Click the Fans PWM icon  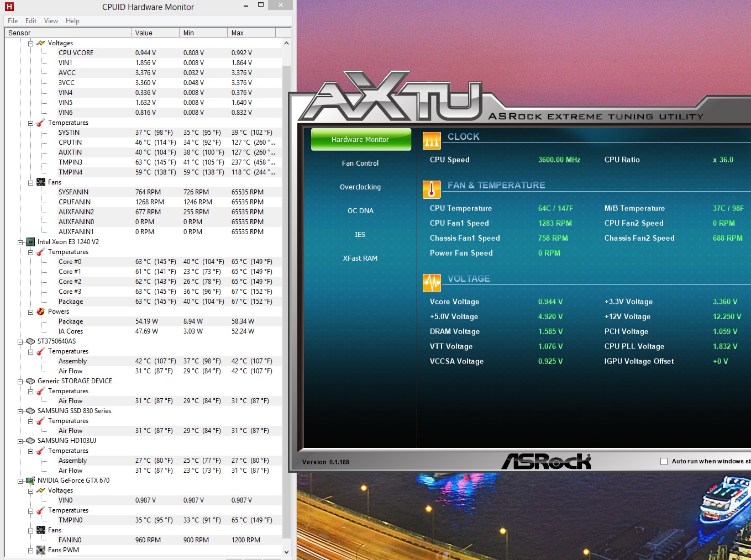coord(41,550)
